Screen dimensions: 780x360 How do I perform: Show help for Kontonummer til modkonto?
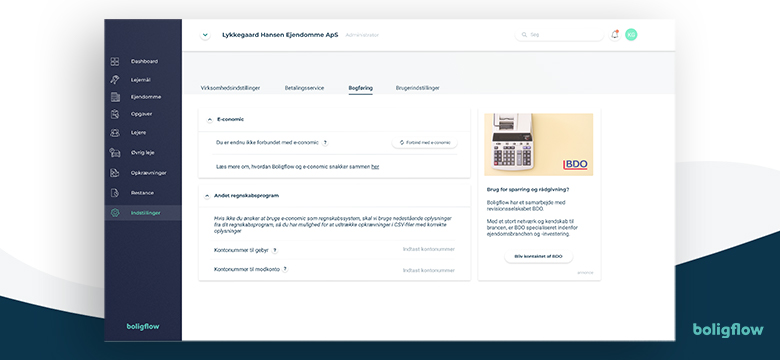click(285, 269)
